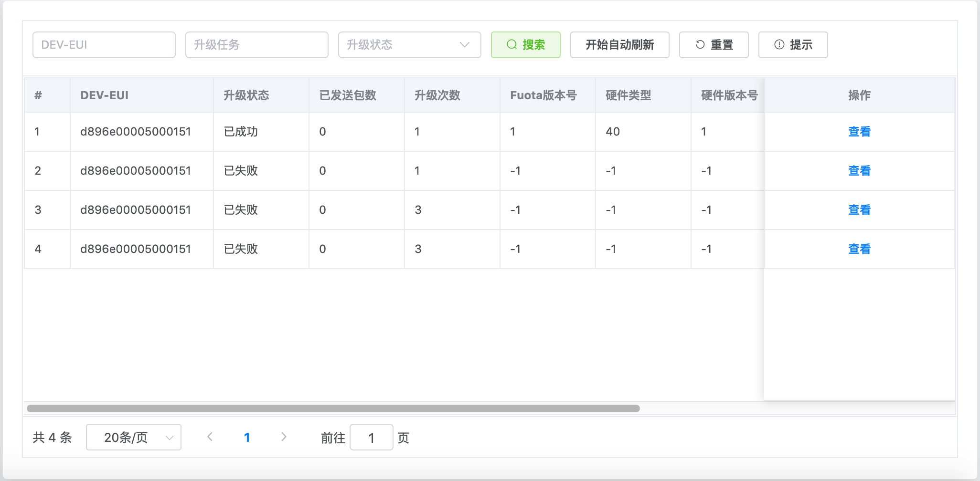The image size is (980, 481).
Task: Click the 操作 column header
Action: 859,95
